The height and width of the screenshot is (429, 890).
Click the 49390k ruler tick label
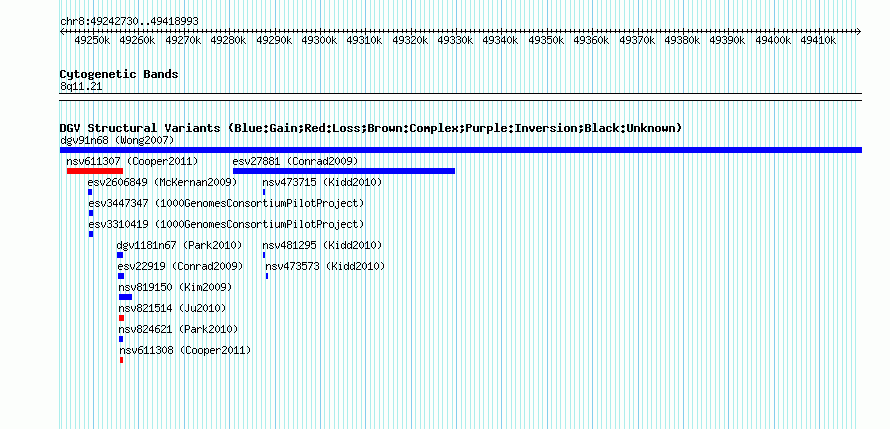pyautogui.click(x=728, y=41)
